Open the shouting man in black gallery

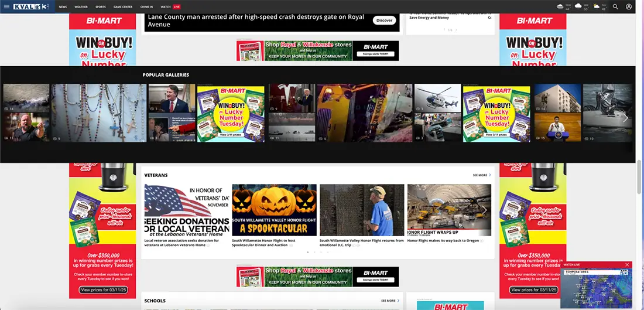(26, 127)
